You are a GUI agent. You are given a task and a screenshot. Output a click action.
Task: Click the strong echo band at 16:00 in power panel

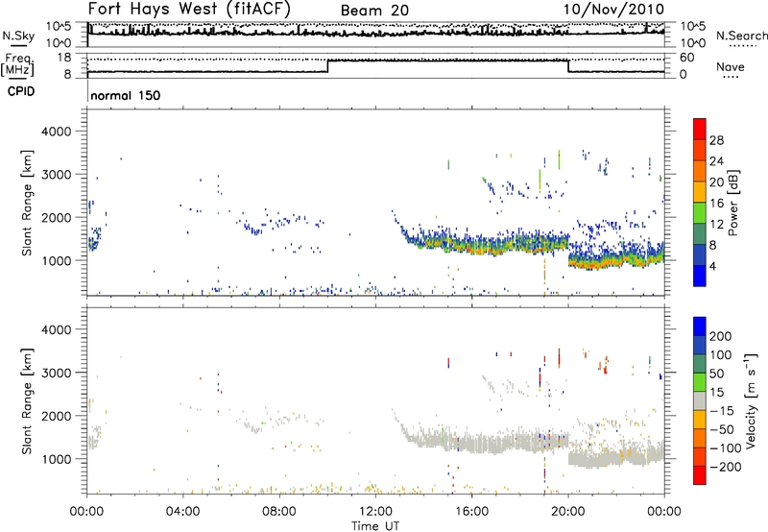(471, 246)
